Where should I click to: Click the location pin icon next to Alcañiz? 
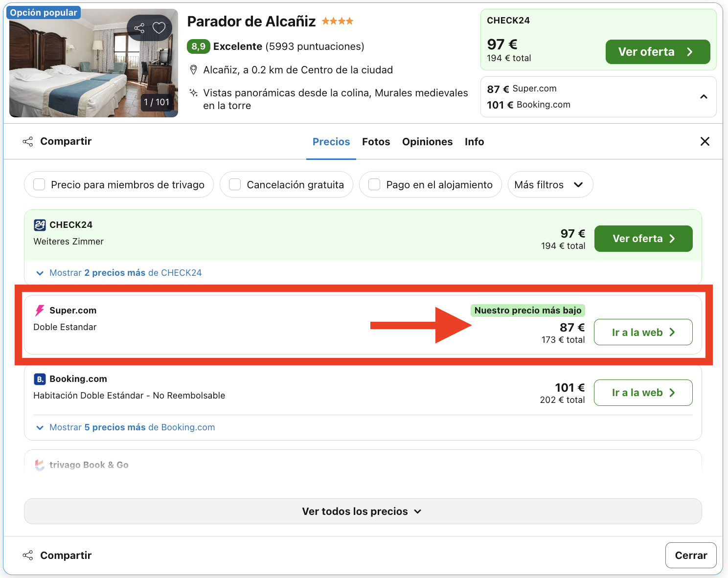[x=193, y=69]
